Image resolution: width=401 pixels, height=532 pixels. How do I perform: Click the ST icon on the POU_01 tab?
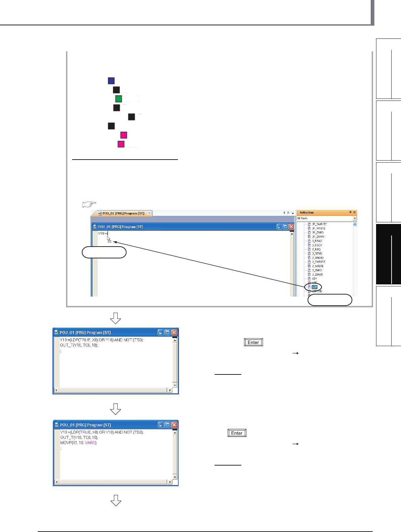(100, 213)
